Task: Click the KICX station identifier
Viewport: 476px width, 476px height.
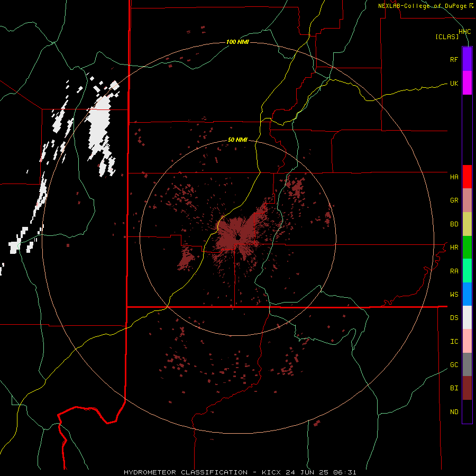Action: 271,472
